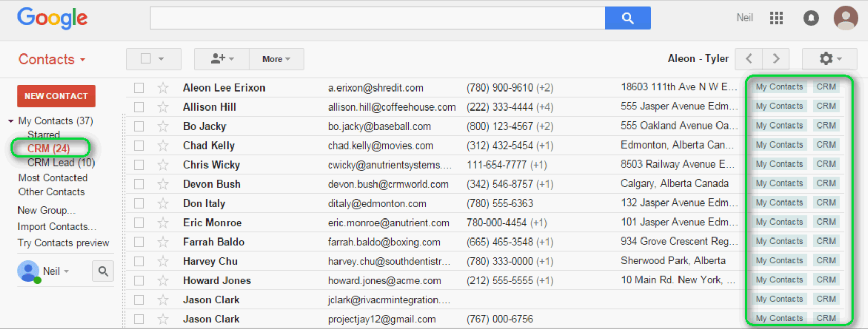Show Most Contacted contacts
The width and height of the screenshot is (868, 329).
[x=53, y=178]
